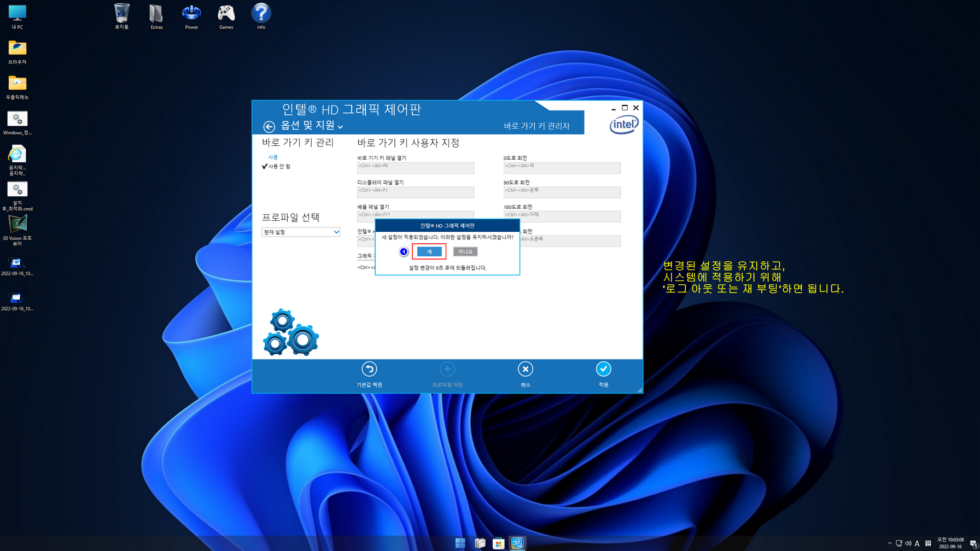Click Intel graphics control panel taskbar icon

point(517,543)
